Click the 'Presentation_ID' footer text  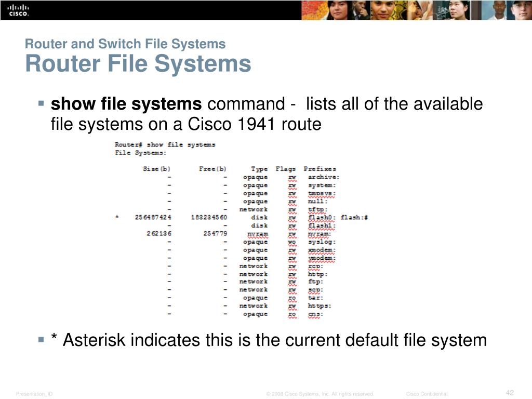click(34, 394)
